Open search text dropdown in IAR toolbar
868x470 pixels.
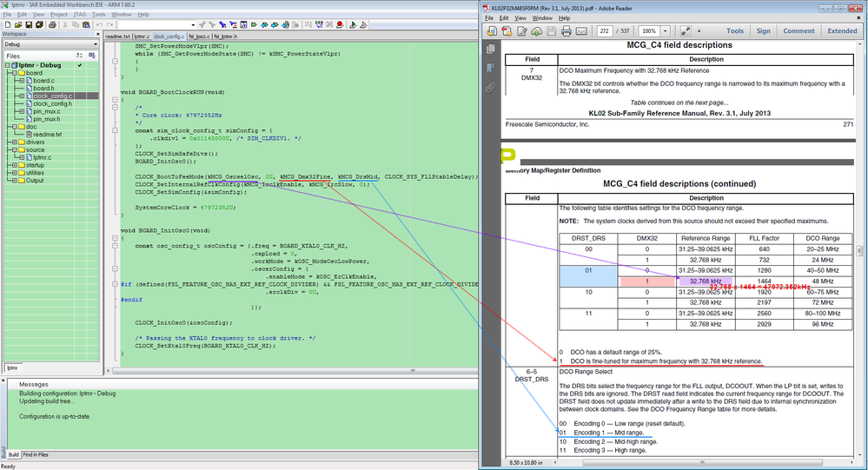193,25
